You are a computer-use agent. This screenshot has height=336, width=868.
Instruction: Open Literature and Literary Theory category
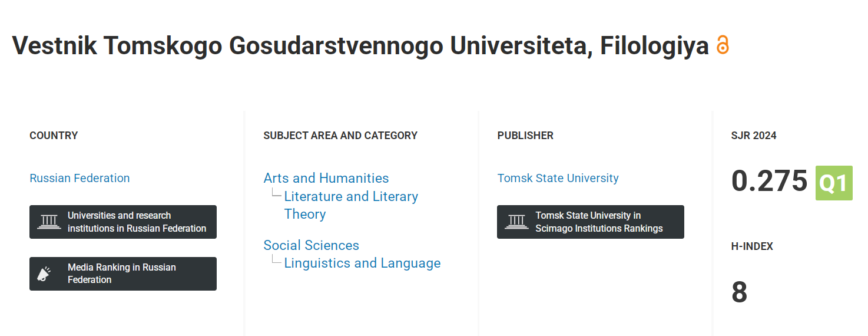click(x=351, y=205)
